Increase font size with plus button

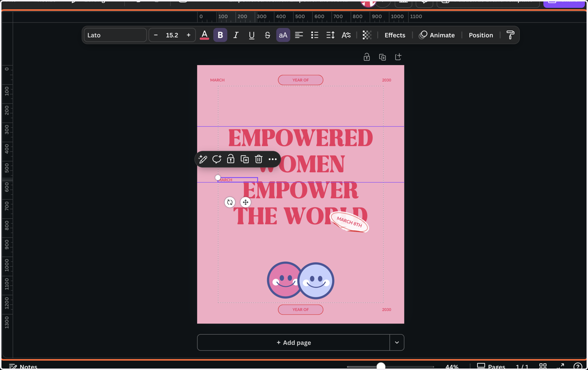pos(188,35)
